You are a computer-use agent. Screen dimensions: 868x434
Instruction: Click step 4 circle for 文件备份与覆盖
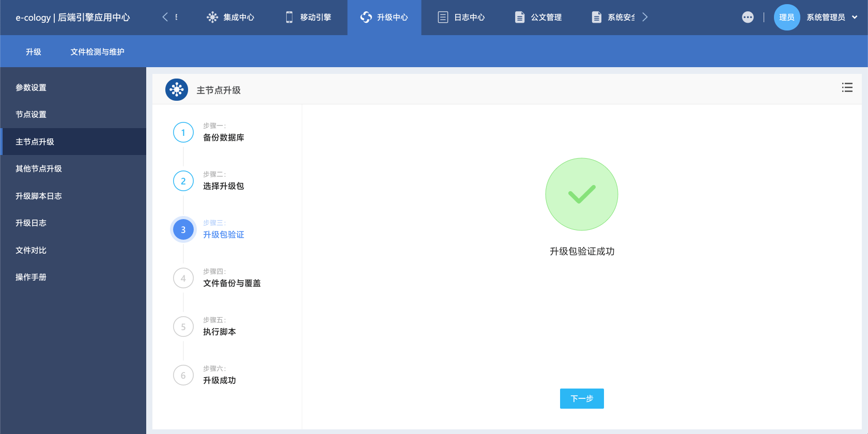pyautogui.click(x=183, y=278)
